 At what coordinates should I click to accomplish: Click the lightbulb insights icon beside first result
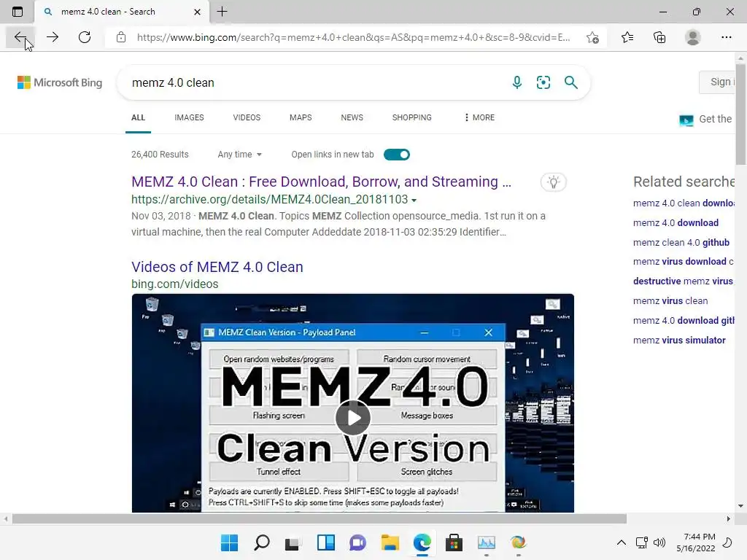(553, 182)
